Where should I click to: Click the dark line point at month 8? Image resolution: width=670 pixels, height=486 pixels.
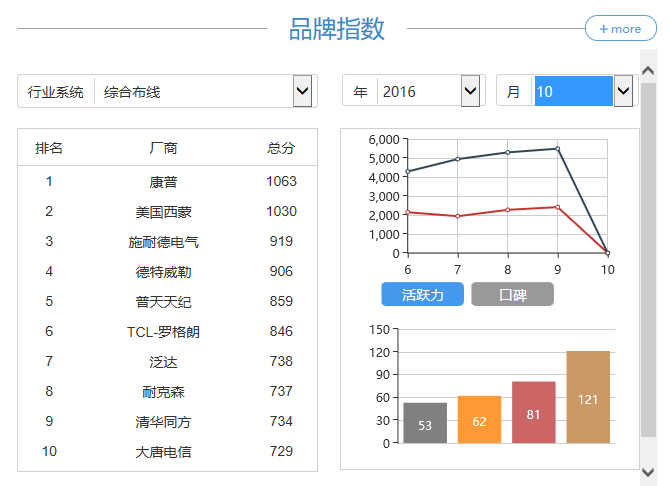[x=508, y=153]
